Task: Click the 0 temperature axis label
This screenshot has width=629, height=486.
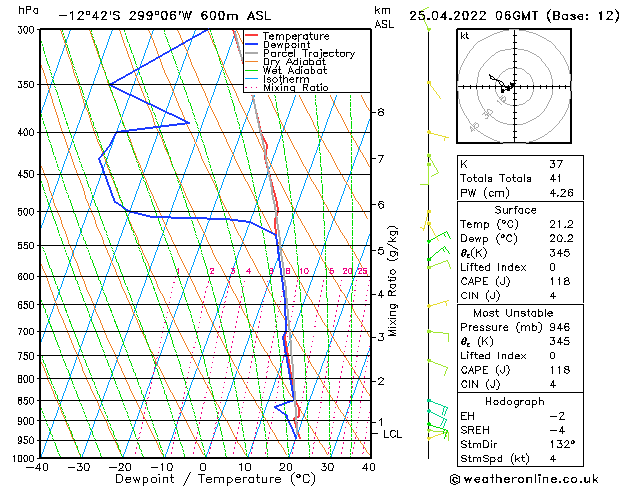Action: tap(203, 467)
